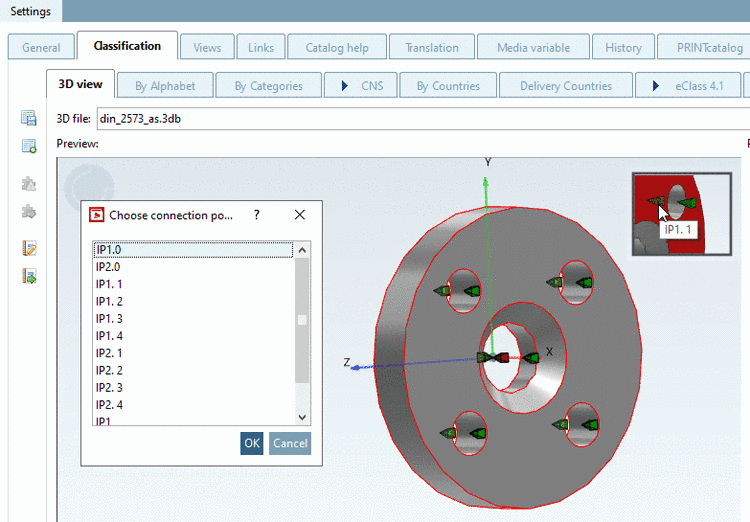This screenshot has height=522, width=750.
Task: Click the bottom-left hole connection point
Action: 463,433
